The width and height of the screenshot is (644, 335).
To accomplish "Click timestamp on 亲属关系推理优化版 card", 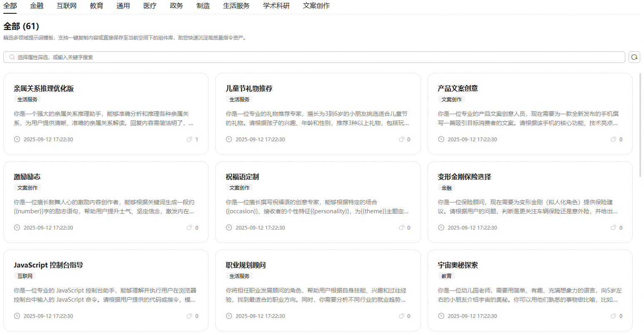I will click(x=48, y=140).
